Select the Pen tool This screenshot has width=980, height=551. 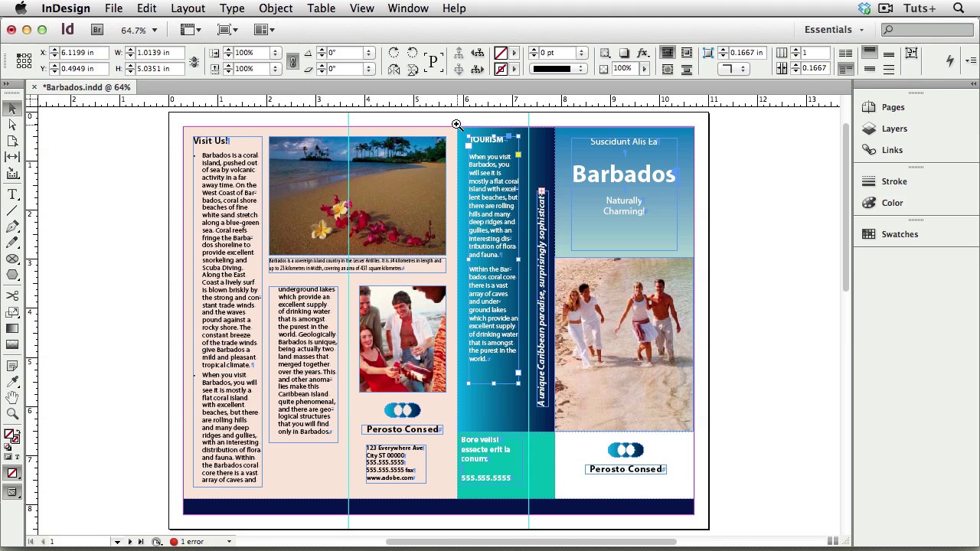click(12, 227)
